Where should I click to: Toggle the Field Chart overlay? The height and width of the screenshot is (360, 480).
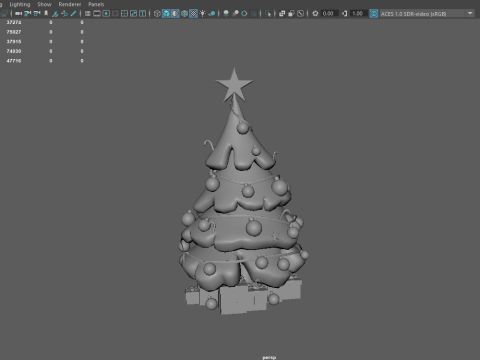(124, 14)
